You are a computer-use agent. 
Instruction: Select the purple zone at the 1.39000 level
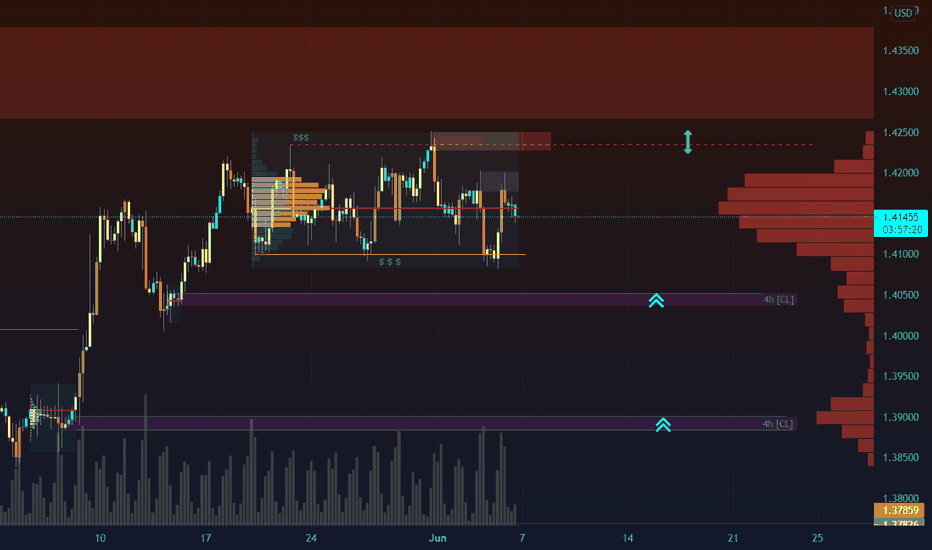431,423
